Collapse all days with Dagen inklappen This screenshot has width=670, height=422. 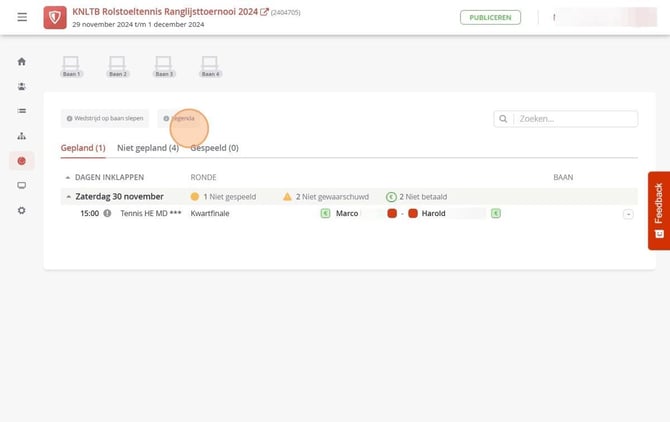105,177
